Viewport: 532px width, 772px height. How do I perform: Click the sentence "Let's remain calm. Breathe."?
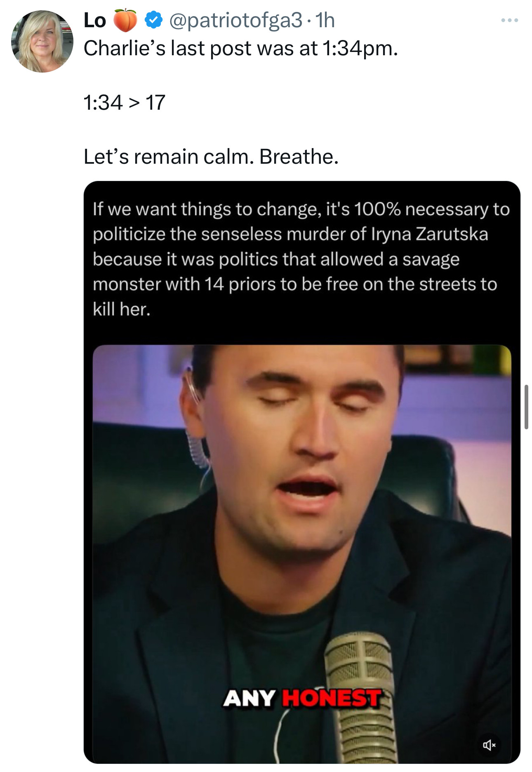point(211,157)
